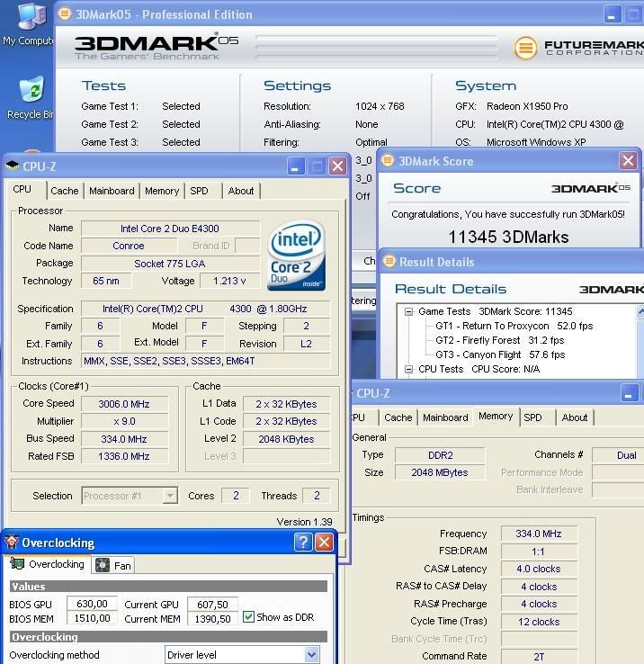This screenshot has height=664, width=644.
Task: Click the Intel Core 2 Duo logo
Action: pos(297,256)
